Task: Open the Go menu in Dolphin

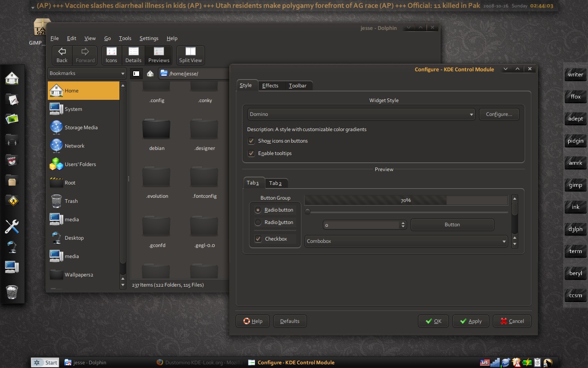Action: tap(107, 38)
